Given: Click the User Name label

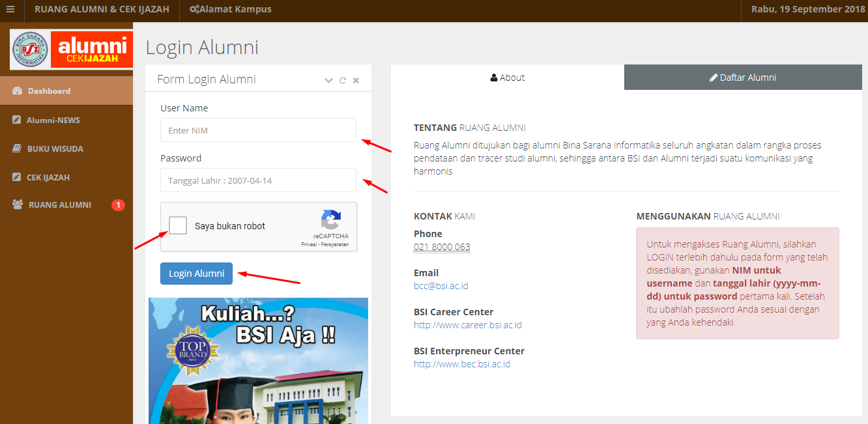Looking at the screenshot, I should [x=184, y=108].
